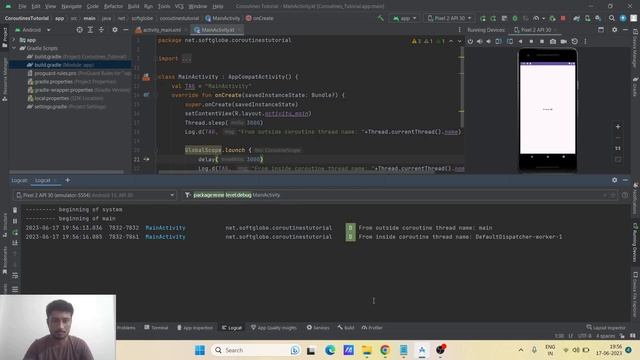The width and height of the screenshot is (640, 360).
Task: Open the app run configuration dropdown
Action: pos(404,18)
